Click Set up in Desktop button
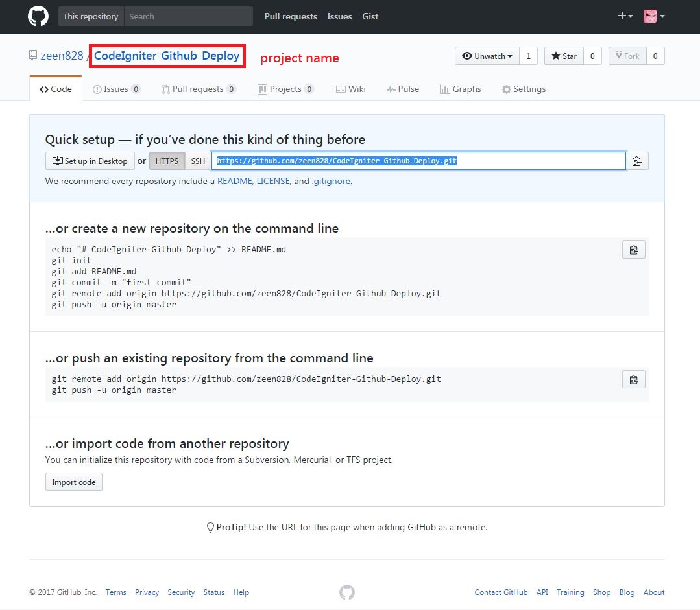The image size is (700, 610). click(x=90, y=161)
